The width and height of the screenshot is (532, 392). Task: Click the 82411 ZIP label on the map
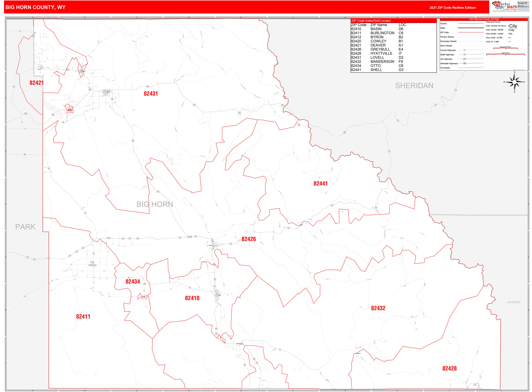click(x=83, y=317)
